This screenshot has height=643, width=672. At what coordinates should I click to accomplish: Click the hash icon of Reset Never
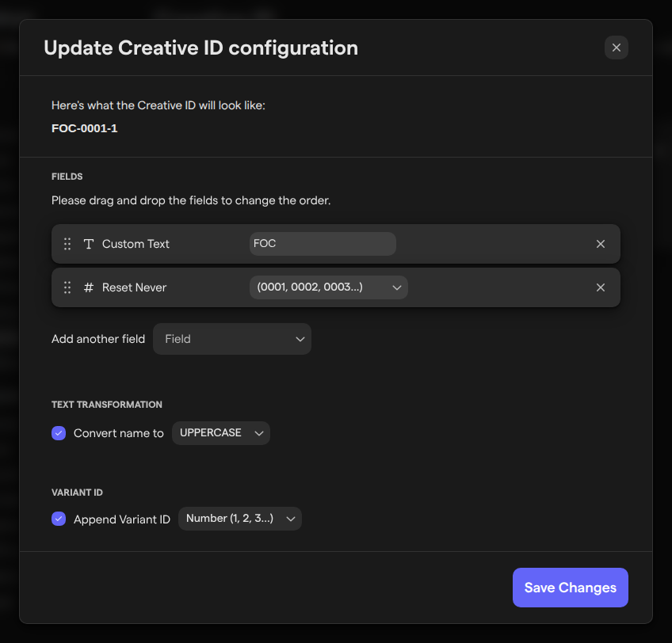[89, 287]
